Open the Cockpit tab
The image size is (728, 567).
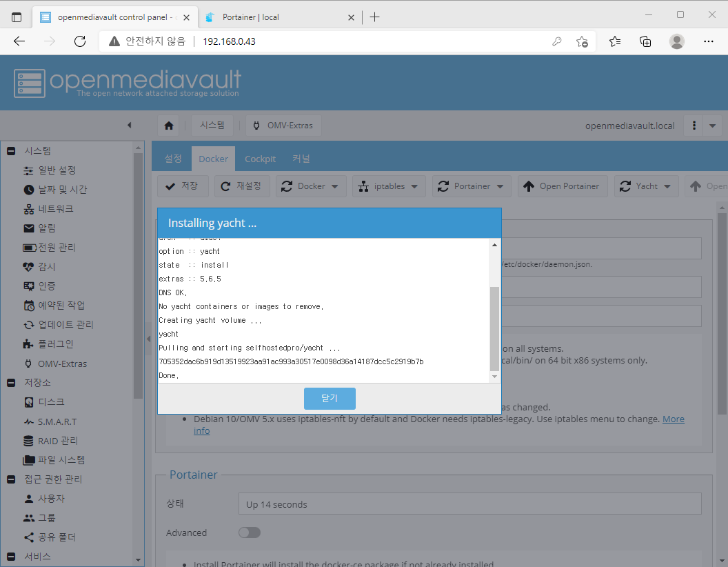point(260,159)
